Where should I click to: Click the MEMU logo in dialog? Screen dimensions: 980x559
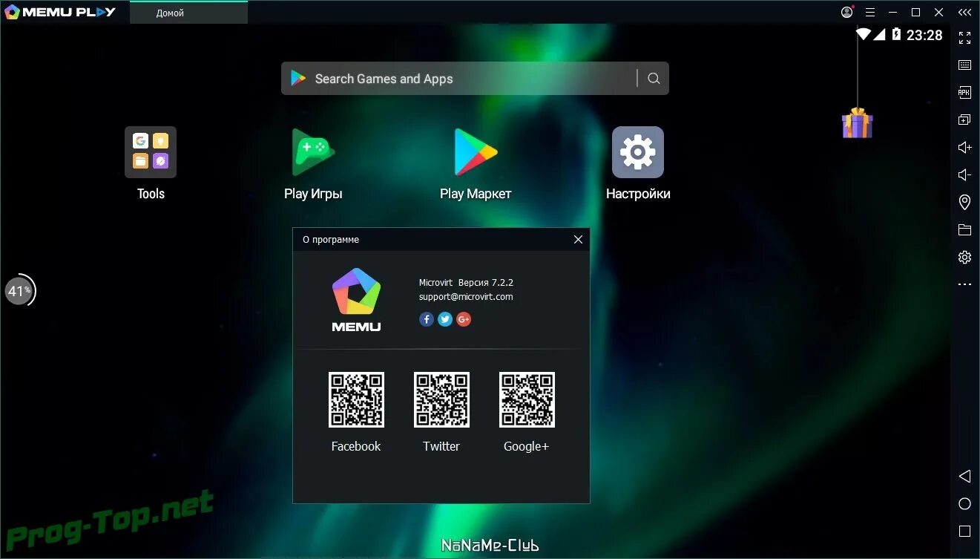356,299
